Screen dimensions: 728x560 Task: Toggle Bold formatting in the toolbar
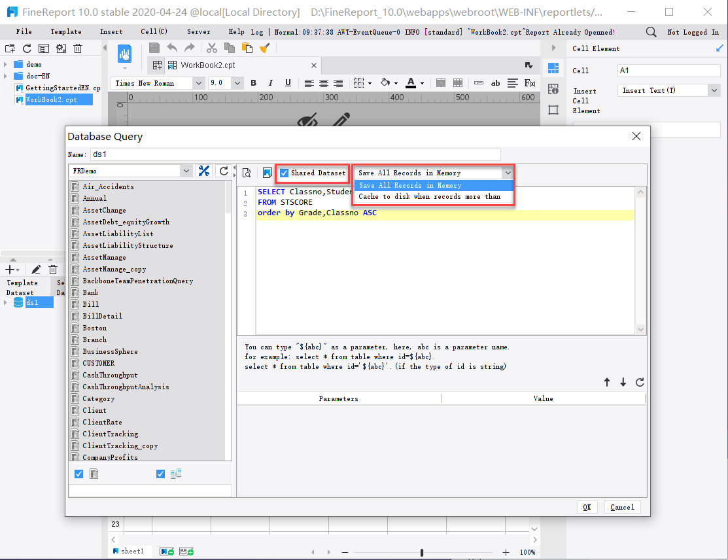(254, 82)
